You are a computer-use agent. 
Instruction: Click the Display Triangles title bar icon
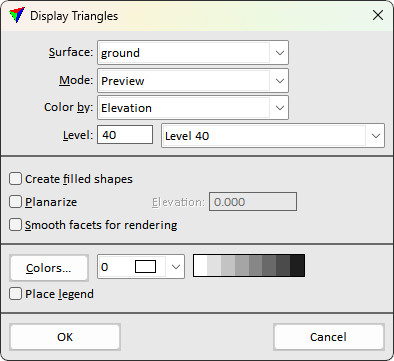pyautogui.click(x=17, y=15)
